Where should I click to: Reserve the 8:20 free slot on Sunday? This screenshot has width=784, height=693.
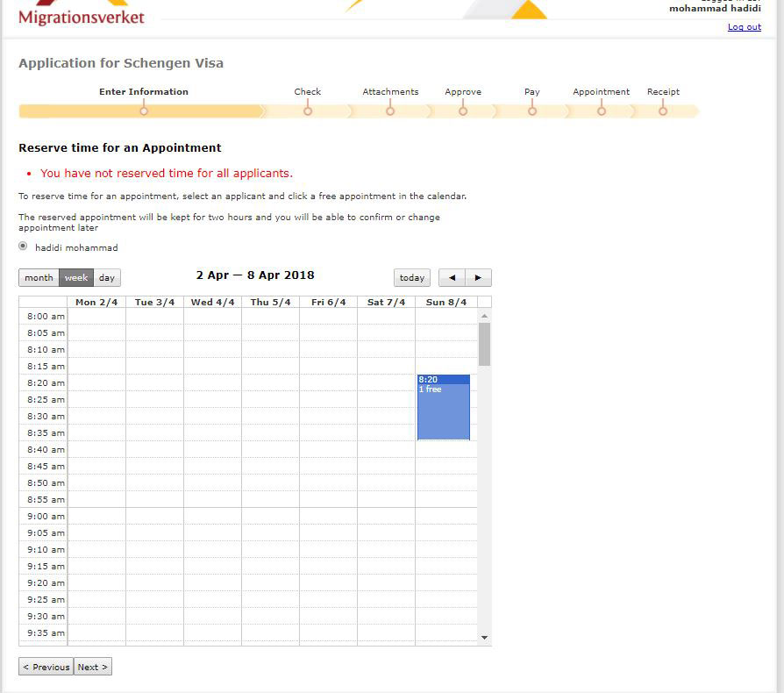click(444, 408)
